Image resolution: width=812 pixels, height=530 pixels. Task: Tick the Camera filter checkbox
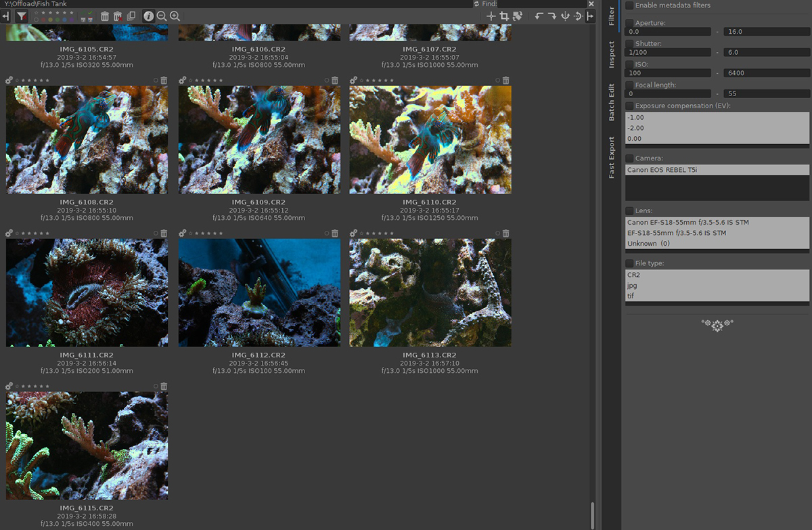[629, 158]
